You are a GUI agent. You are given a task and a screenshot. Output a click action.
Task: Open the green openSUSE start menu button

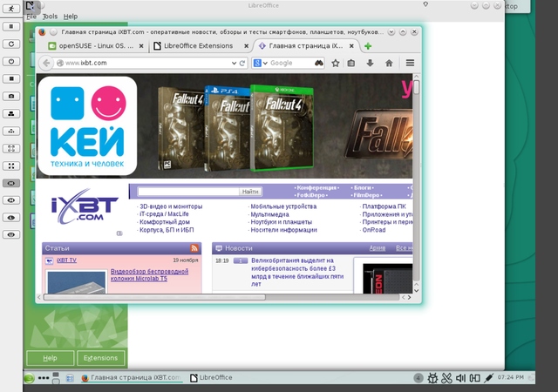click(29, 378)
